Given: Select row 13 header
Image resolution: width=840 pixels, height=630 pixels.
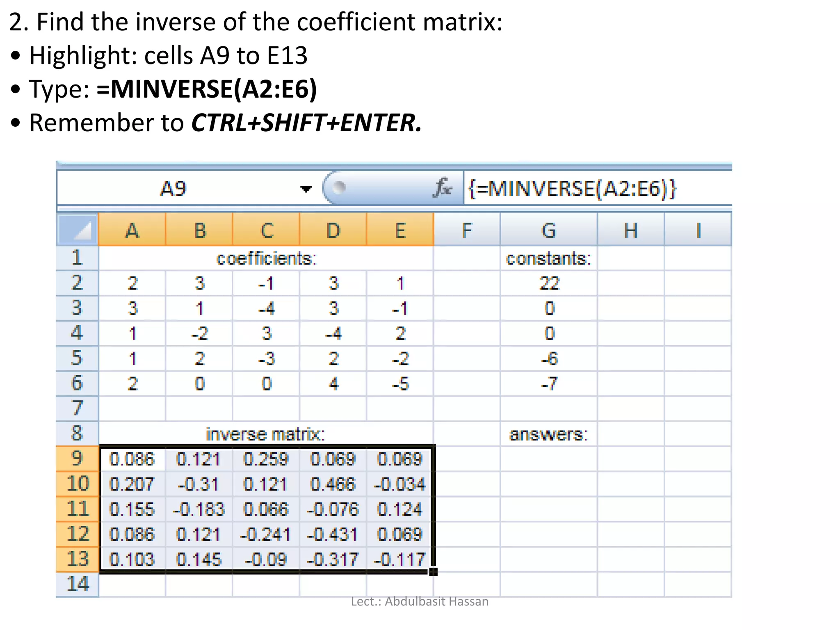Looking at the screenshot, I should 77,559.
